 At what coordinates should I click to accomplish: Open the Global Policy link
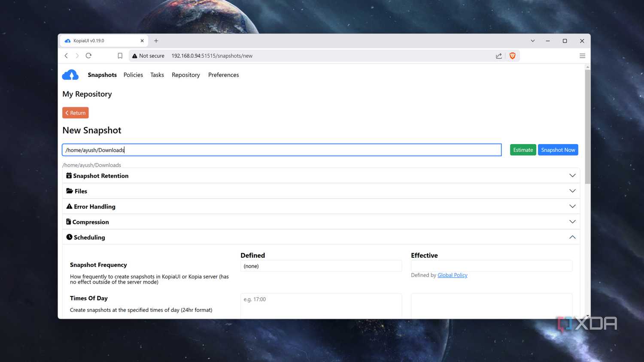click(453, 275)
